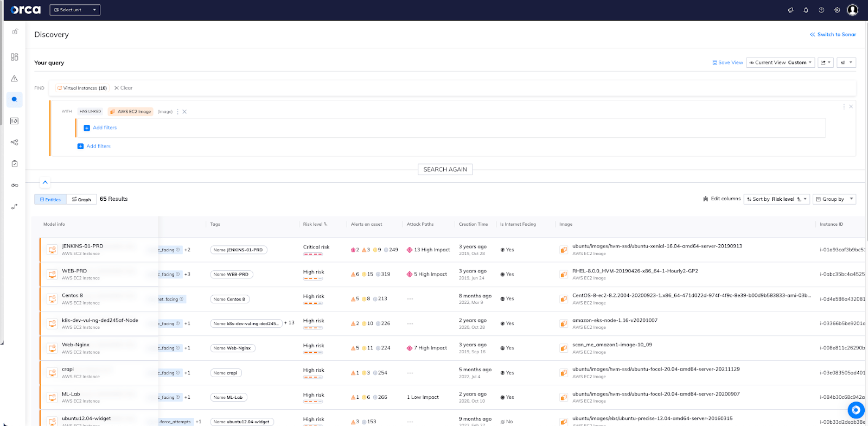Click the WEB-PRD instance icon
The image size is (868, 426).
tap(52, 274)
